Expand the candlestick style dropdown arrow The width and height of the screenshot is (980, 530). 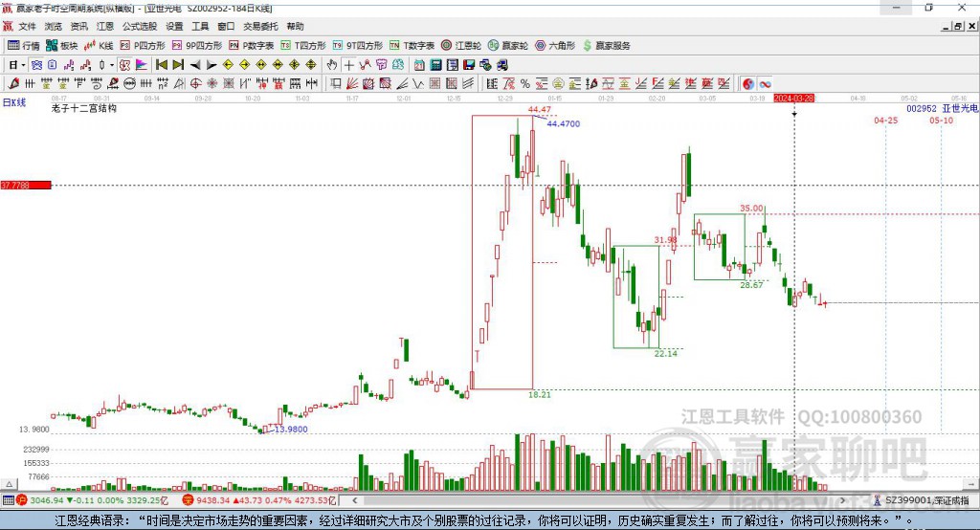(112, 65)
